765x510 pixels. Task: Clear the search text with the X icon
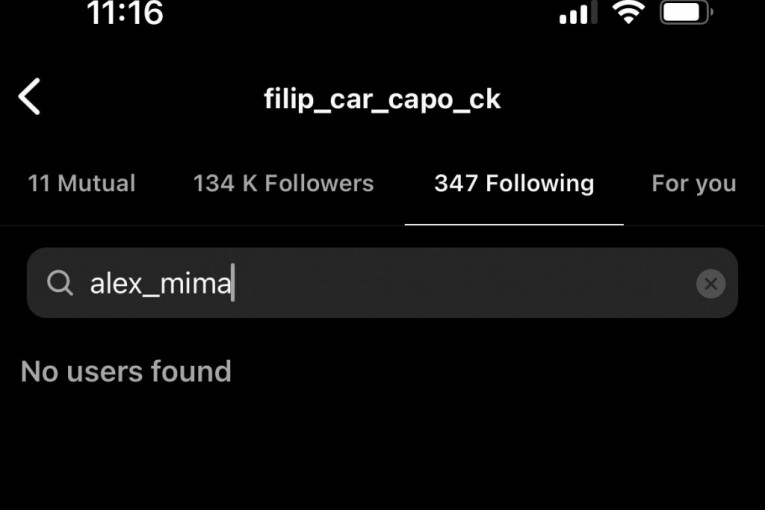click(710, 284)
